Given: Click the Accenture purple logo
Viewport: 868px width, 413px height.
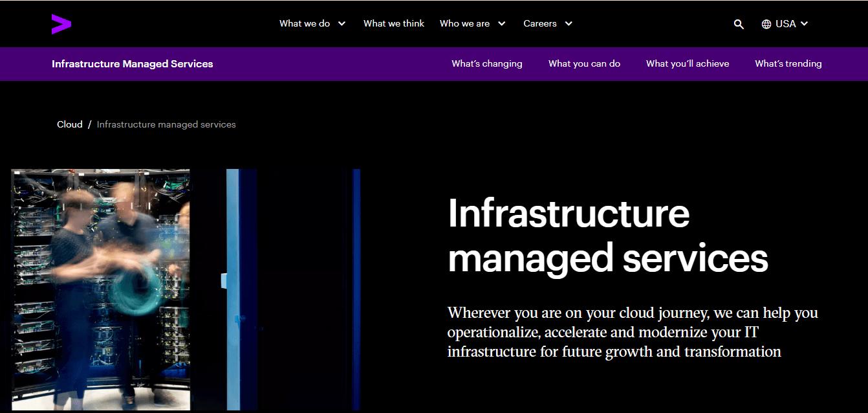Looking at the screenshot, I should [x=61, y=24].
